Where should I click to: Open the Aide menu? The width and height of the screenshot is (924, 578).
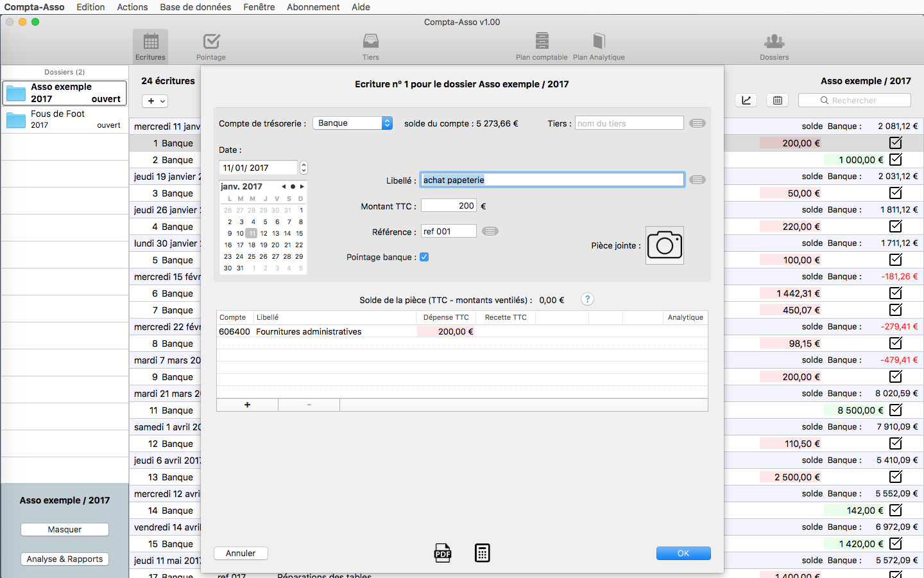coord(361,7)
